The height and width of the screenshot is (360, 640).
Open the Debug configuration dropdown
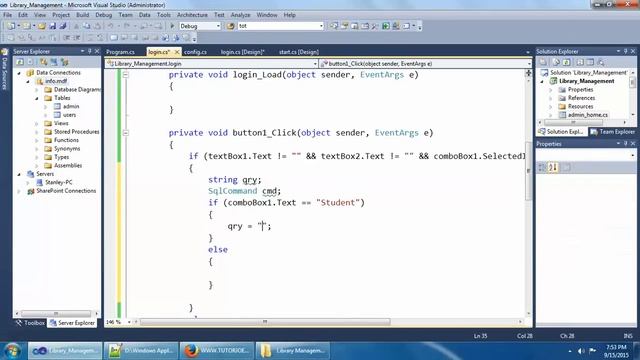218,26
